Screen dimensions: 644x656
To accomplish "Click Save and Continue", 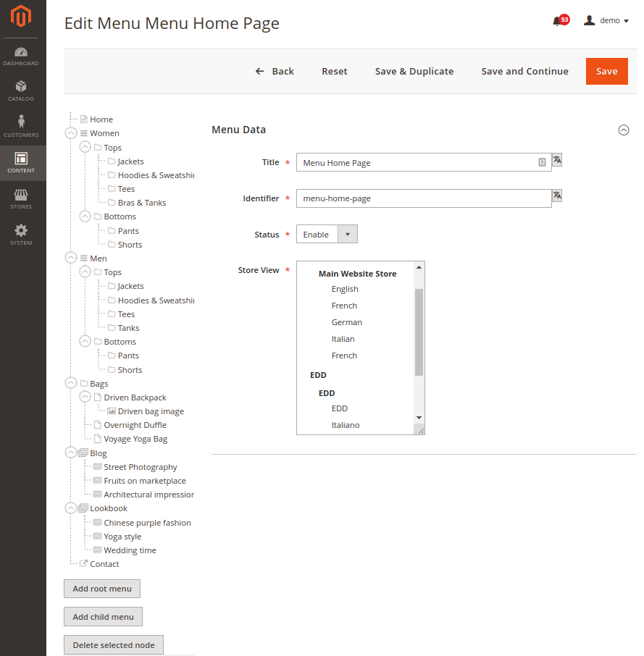I will coord(524,71).
